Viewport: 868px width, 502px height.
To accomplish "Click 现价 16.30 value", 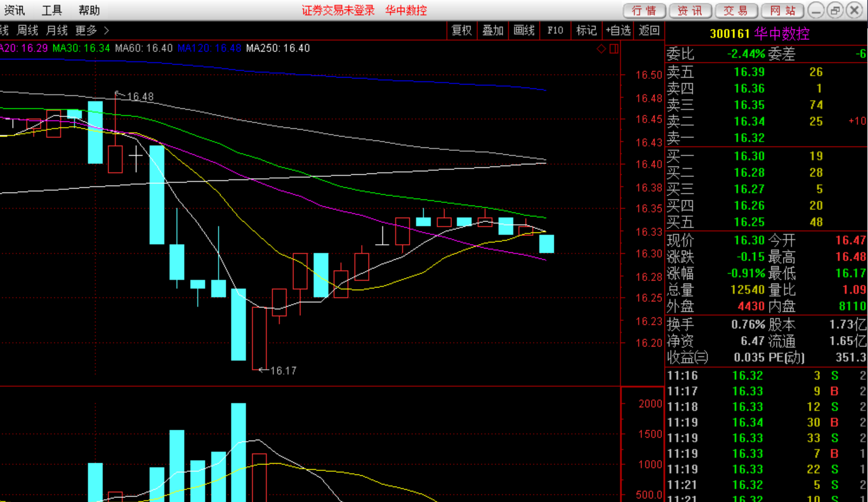I will 749,241.
